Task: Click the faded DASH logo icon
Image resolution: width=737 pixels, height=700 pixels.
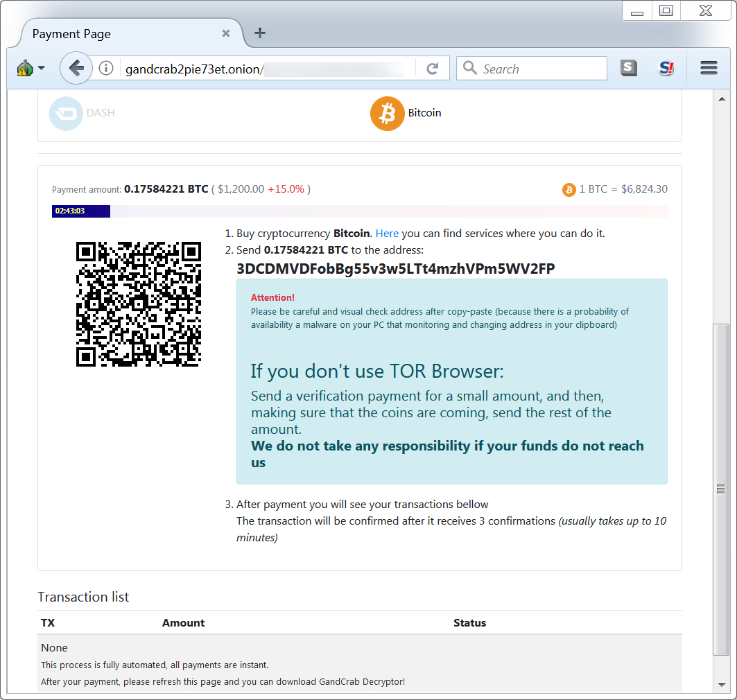Action: (66, 113)
